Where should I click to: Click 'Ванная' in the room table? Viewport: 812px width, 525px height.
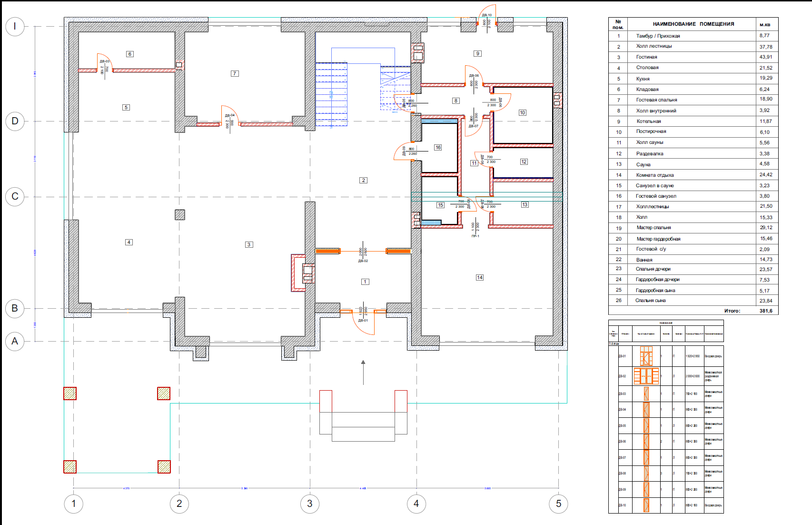644,260
